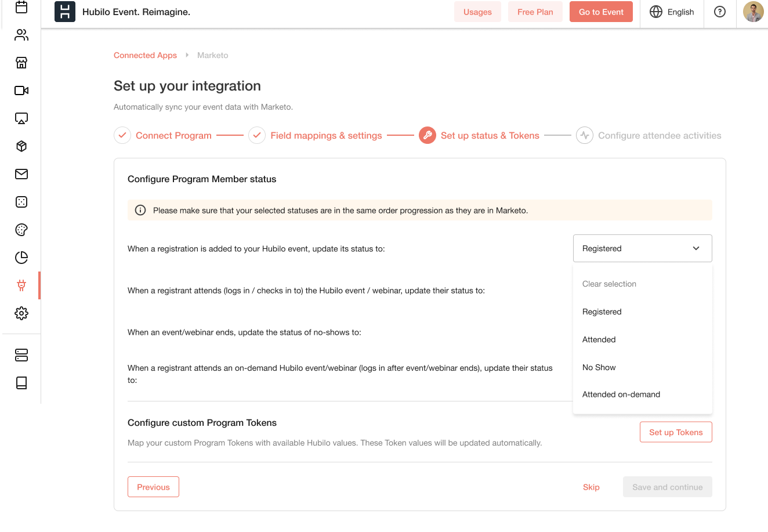Open the Field mappings & settings step
The height and width of the screenshot is (532, 768).
(326, 135)
